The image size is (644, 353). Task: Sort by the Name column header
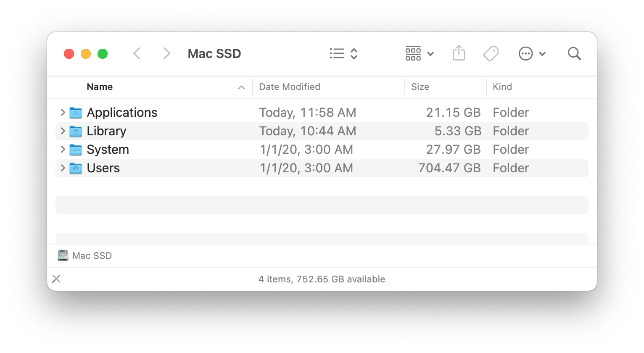[x=100, y=87]
